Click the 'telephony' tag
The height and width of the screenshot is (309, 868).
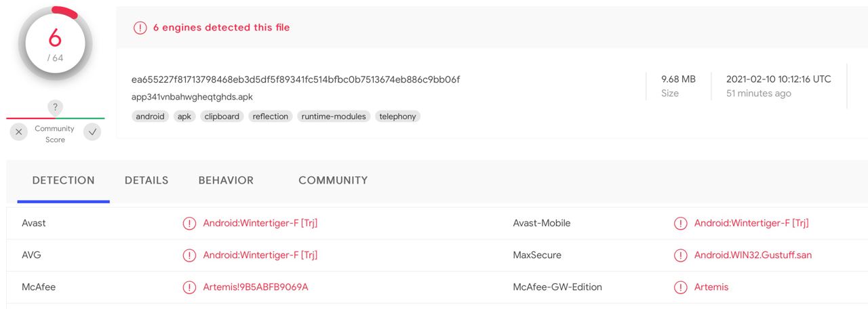tap(397, 117)
